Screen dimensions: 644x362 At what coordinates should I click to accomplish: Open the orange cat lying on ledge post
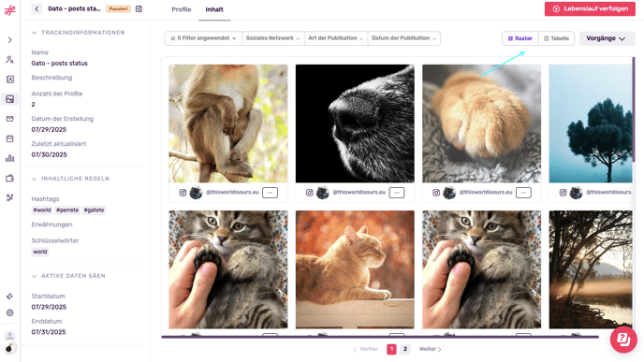point(355,269)
